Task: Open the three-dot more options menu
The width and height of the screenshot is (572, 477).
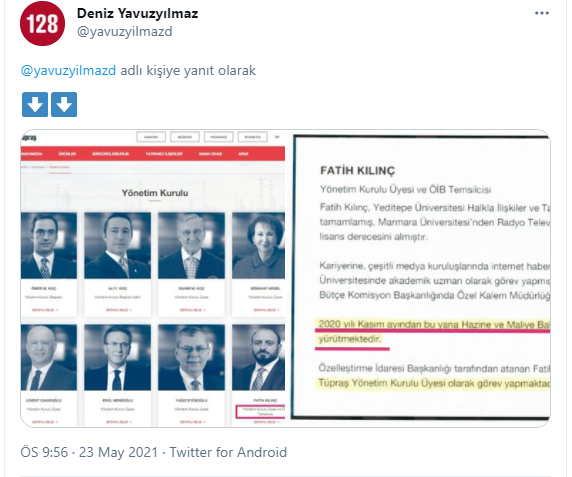Action: [x=542, y=13]
